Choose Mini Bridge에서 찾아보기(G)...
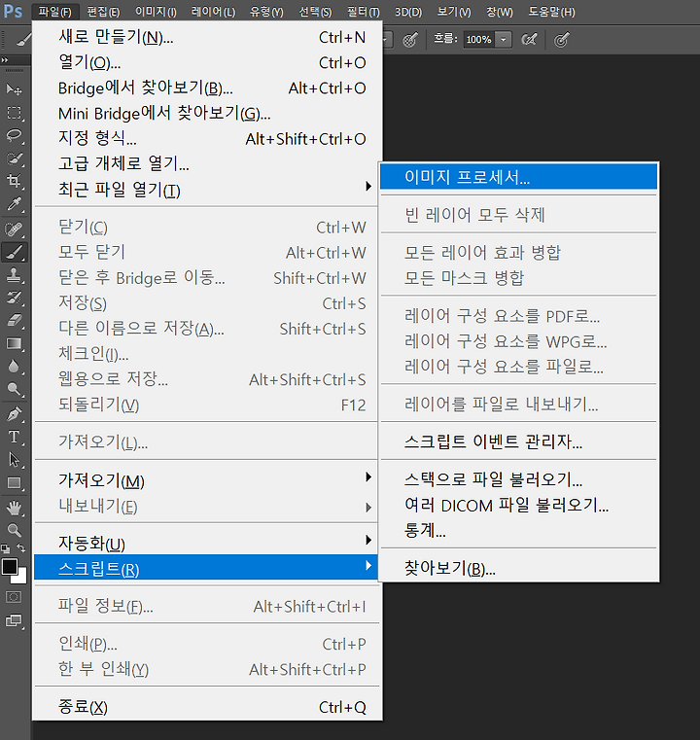 pyautogui.click(x=207, y=114)
